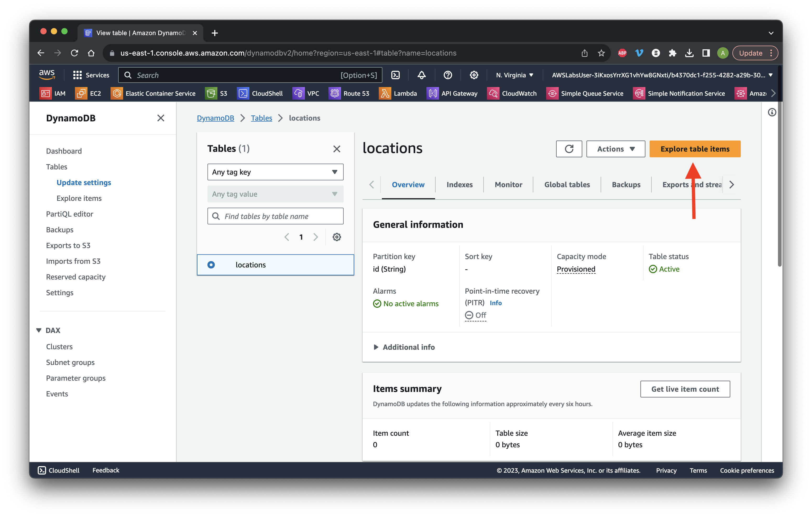This screenshot has width=812, height=517.
Task: Open the N. Virginia region selector
Action: 515,75
